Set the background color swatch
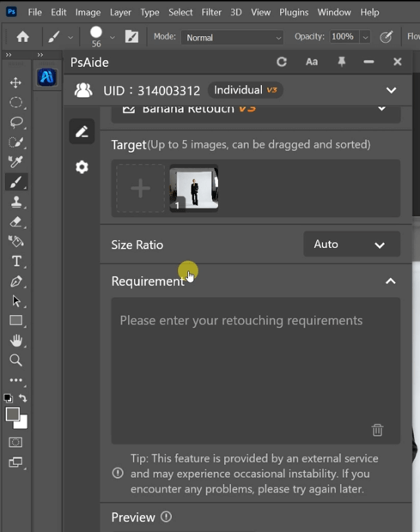This screenshot has height=532, width=420. pyautogui.click(x=22, y=423)
